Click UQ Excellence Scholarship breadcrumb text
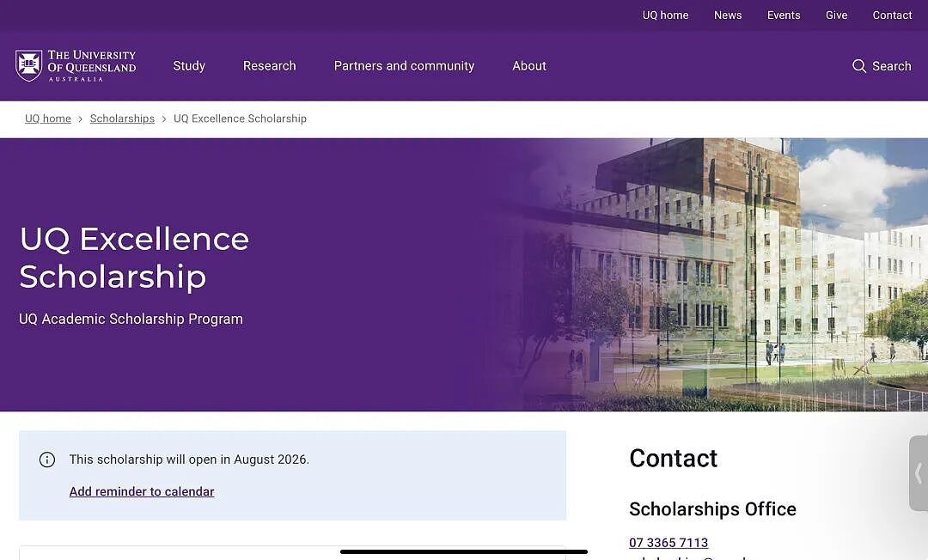 tap(240, 119)
